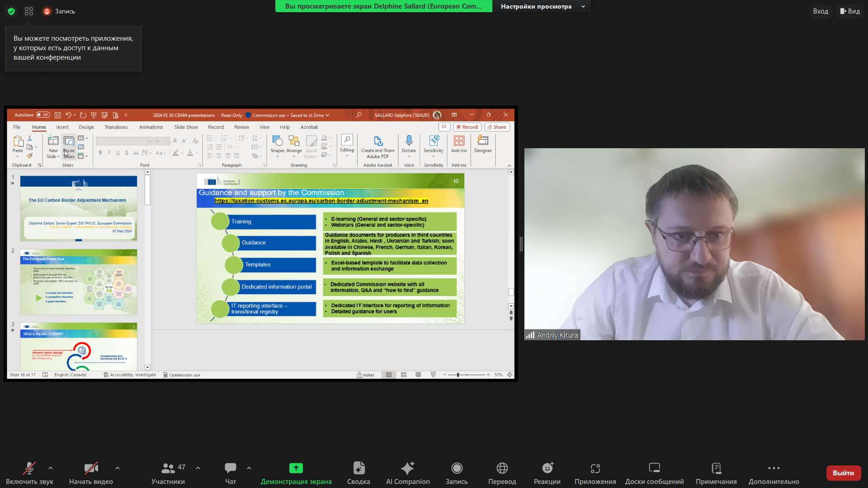Unmute microphone via Включить звук
868x488 pixels.
coord(29,468)
